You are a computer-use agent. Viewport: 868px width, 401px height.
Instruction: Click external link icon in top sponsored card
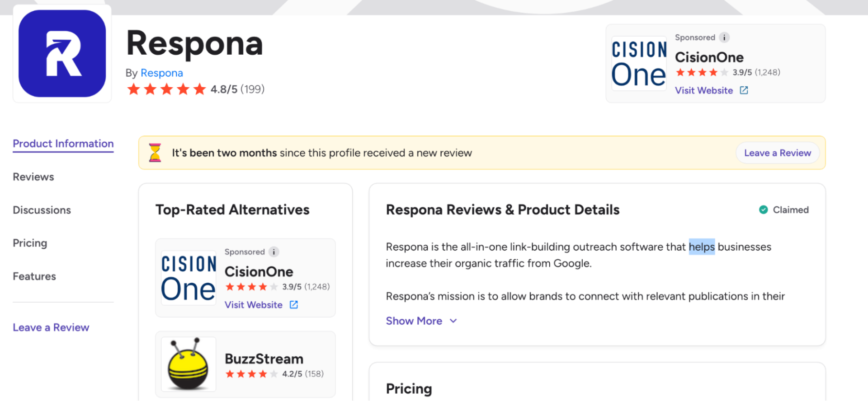click(x=744, y=90)
